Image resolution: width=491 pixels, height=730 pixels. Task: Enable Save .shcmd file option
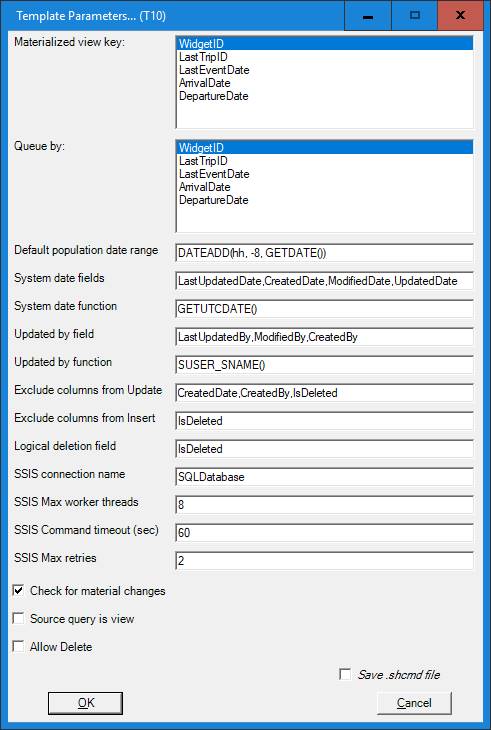[345, 674]
